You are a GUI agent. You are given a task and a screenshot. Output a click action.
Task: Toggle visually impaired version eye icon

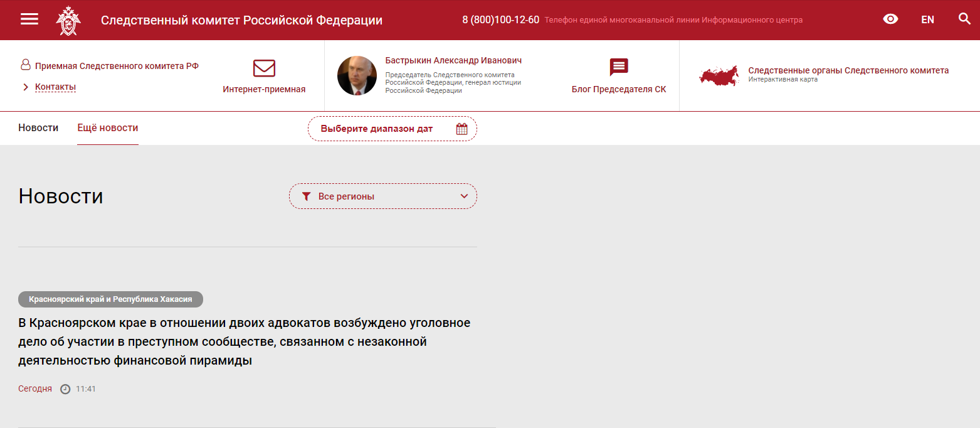(890, 19)
